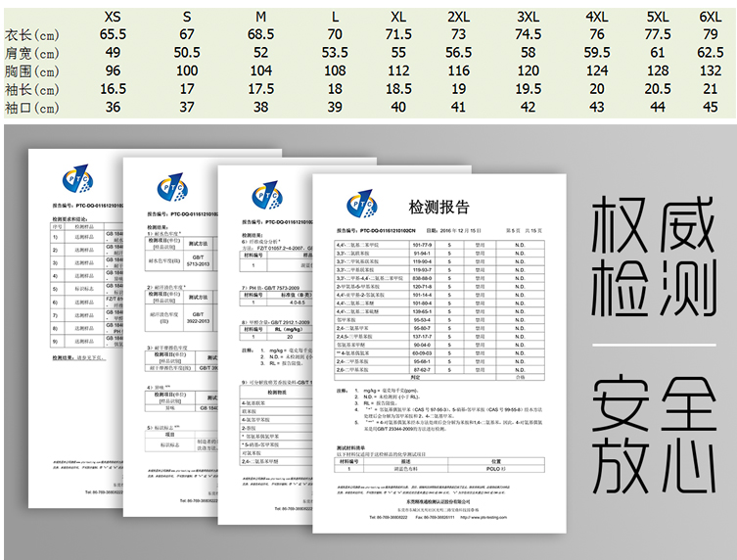Select the XS size column header

click(x=115, y=17)
